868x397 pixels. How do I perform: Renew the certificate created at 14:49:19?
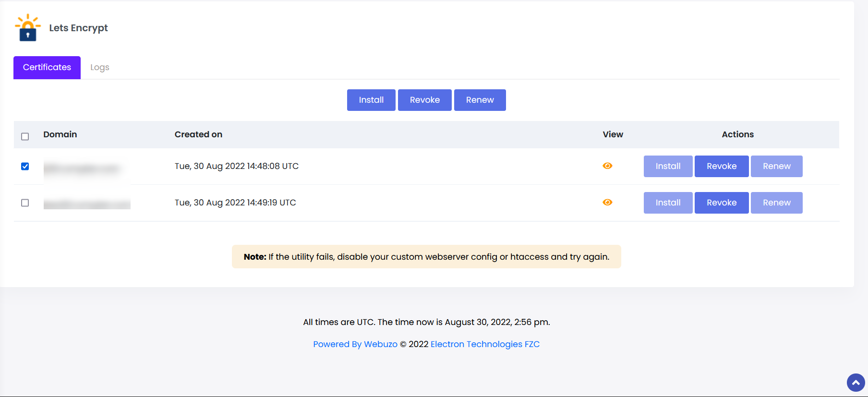(x=776, y=203)
